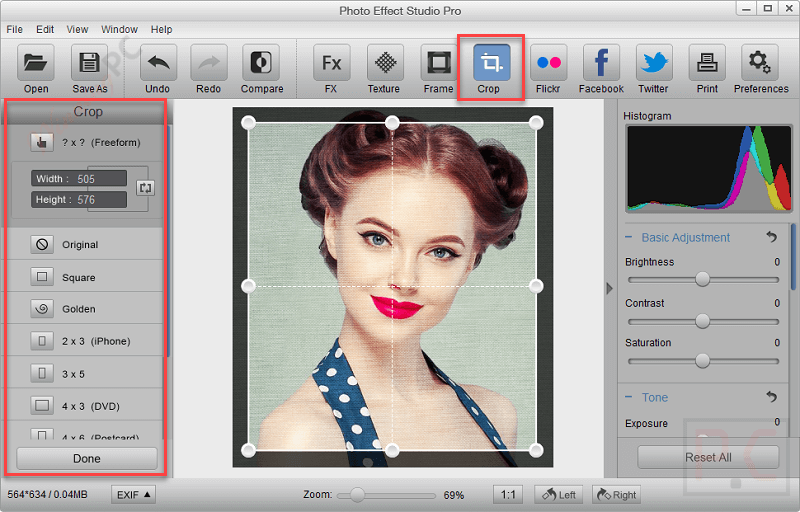800x512 pixels.
Task: Reset the Basic Adjustment section
Action: point(772,237)
